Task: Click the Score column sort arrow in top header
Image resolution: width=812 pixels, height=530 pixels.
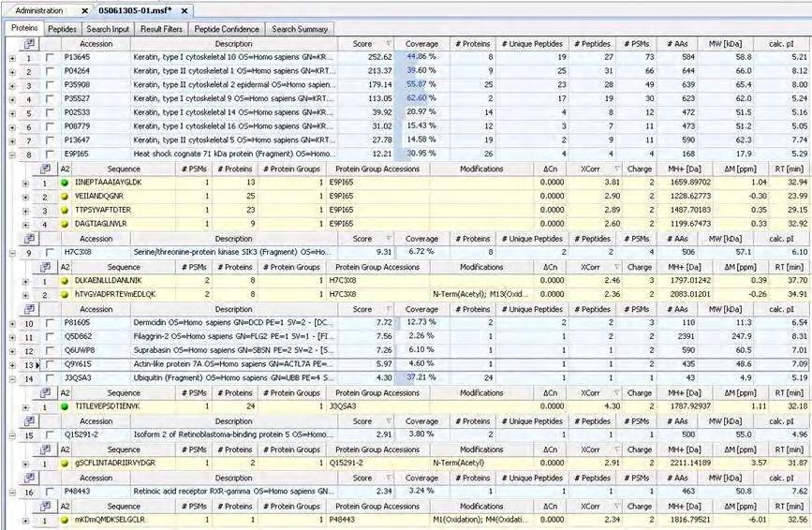Action: tap(389, 44)
